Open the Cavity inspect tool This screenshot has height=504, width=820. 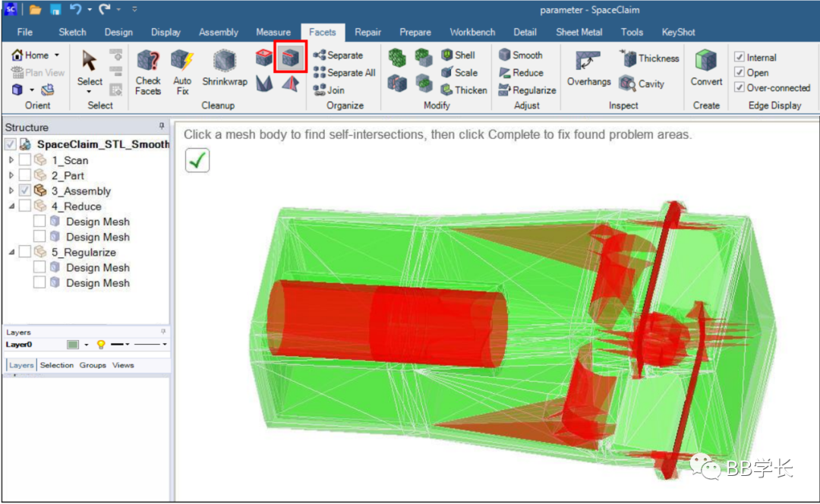point(642,83)
